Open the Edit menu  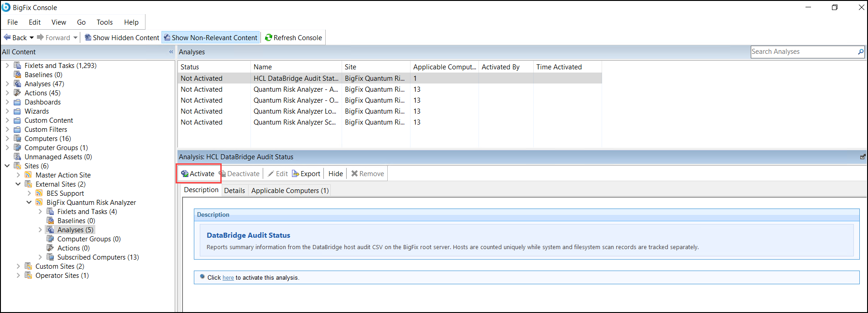(x=35, y=22)
